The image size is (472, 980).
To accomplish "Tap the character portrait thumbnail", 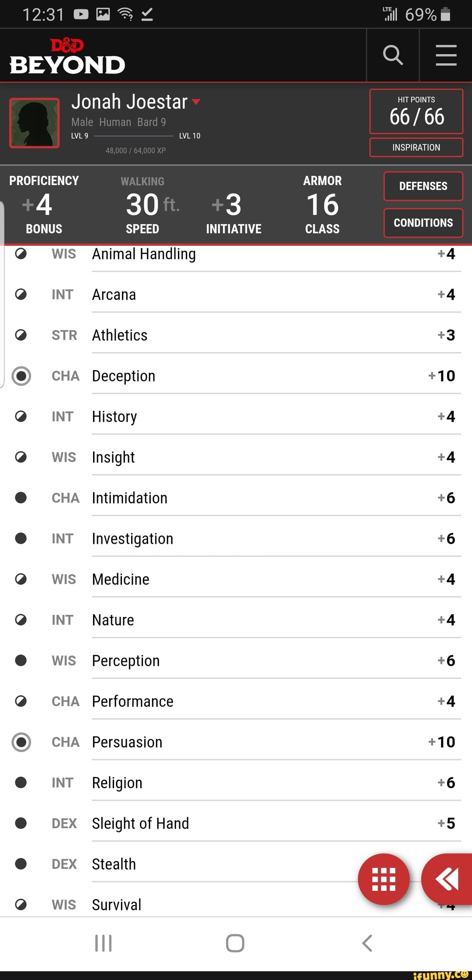I will 35,123.
